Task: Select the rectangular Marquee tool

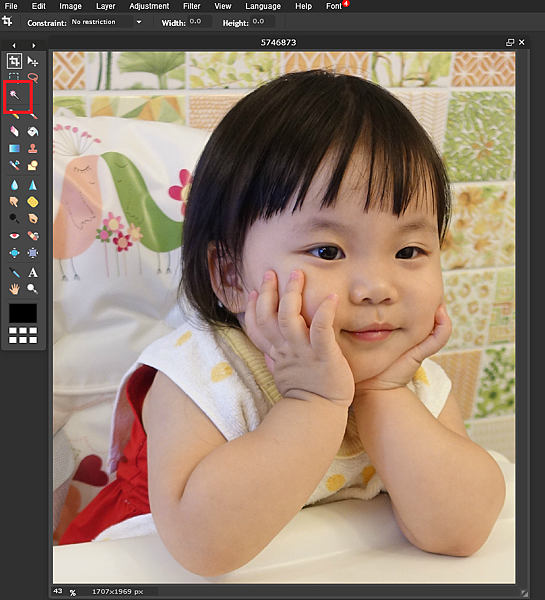Action: [x=14, y=77]
